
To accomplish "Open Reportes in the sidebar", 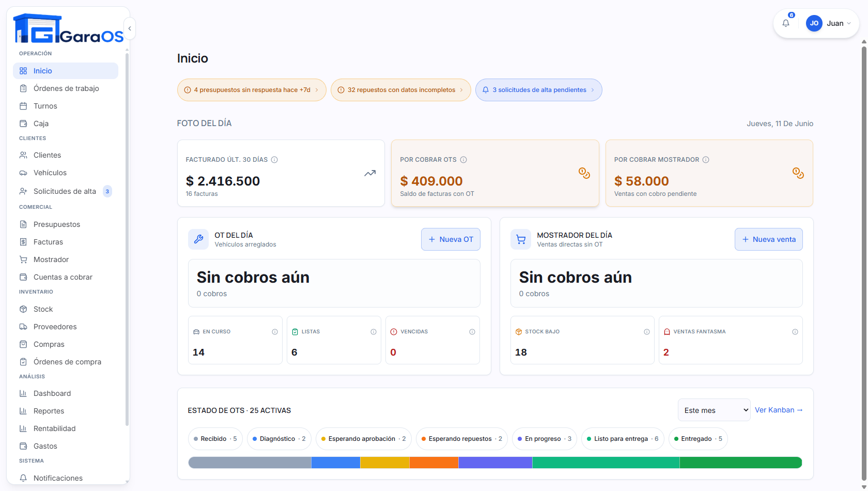I will click(x=66, y=411).
